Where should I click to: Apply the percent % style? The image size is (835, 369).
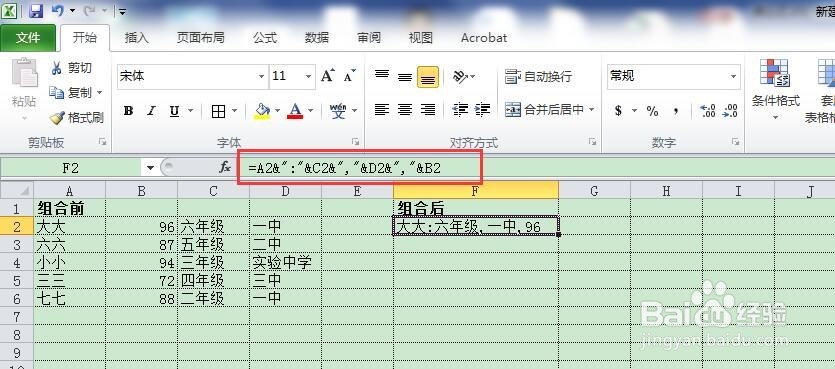[652, 111]
